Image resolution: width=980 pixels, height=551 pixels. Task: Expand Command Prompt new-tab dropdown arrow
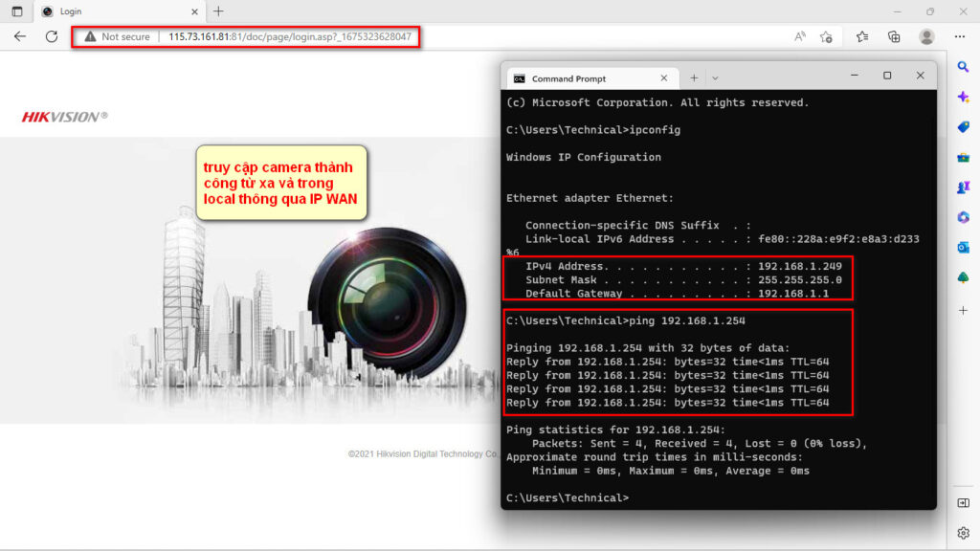tap(715, 78)
